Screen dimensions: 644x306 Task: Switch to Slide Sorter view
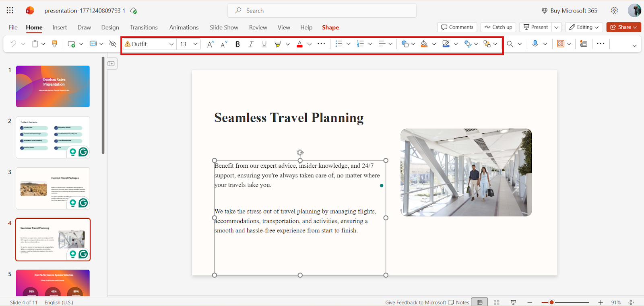coord(497,302)
